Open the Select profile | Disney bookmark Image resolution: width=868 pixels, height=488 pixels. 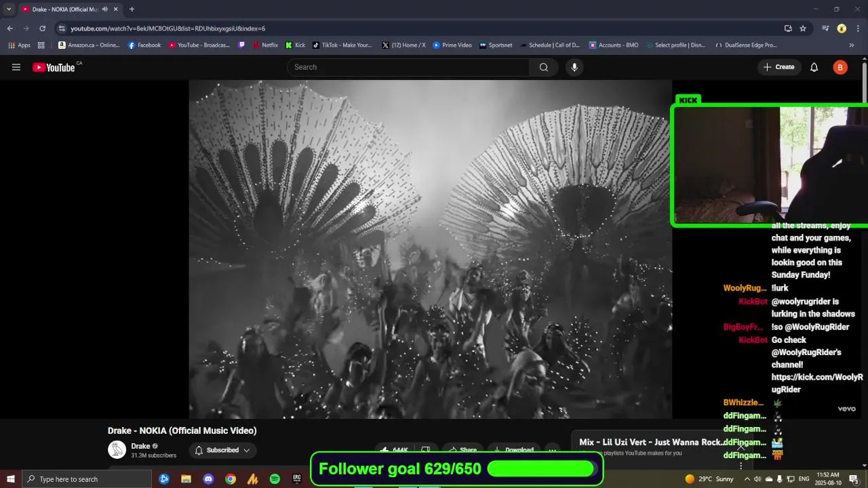(676, 45)
